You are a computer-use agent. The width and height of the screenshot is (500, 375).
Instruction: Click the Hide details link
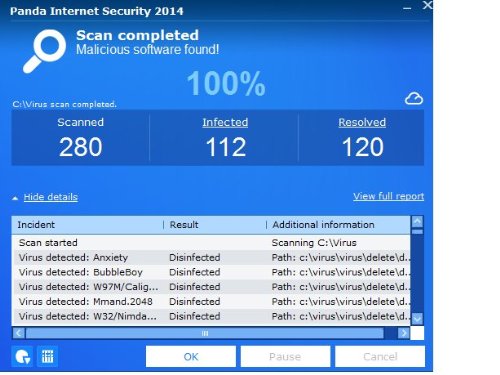pos(51,197)
